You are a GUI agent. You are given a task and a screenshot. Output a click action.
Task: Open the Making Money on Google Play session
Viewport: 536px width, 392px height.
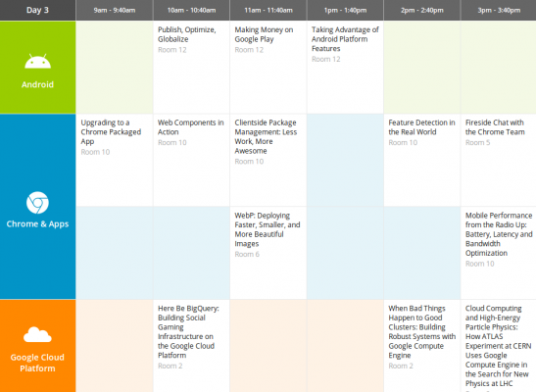[268, 68]
